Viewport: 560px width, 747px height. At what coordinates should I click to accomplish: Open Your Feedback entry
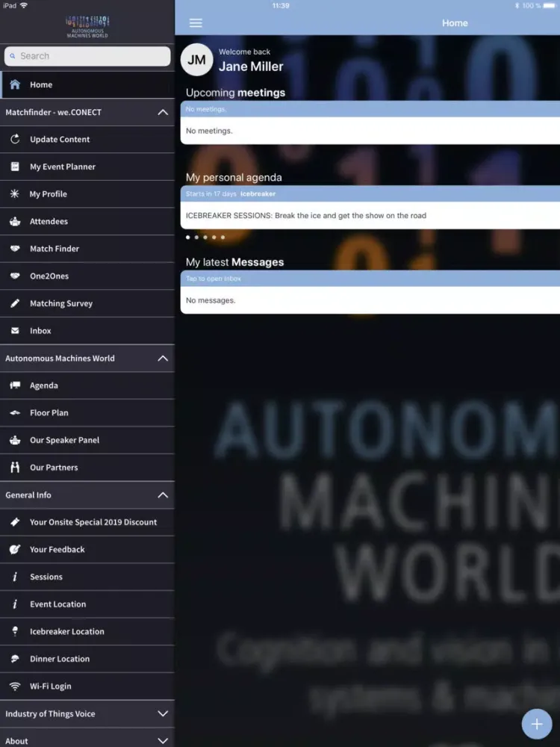pyautogui.click(x=87, y=549)
